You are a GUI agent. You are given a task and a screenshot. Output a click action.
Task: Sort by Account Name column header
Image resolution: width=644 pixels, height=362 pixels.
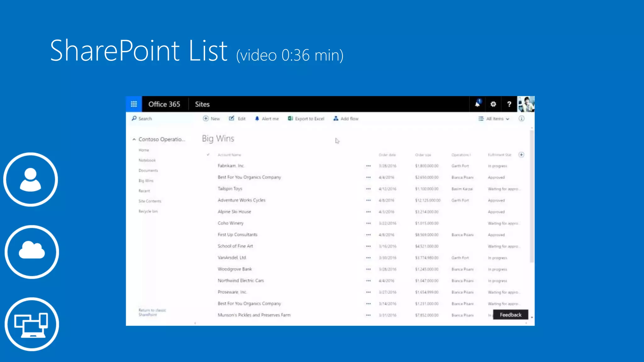[x=229, y=155]
